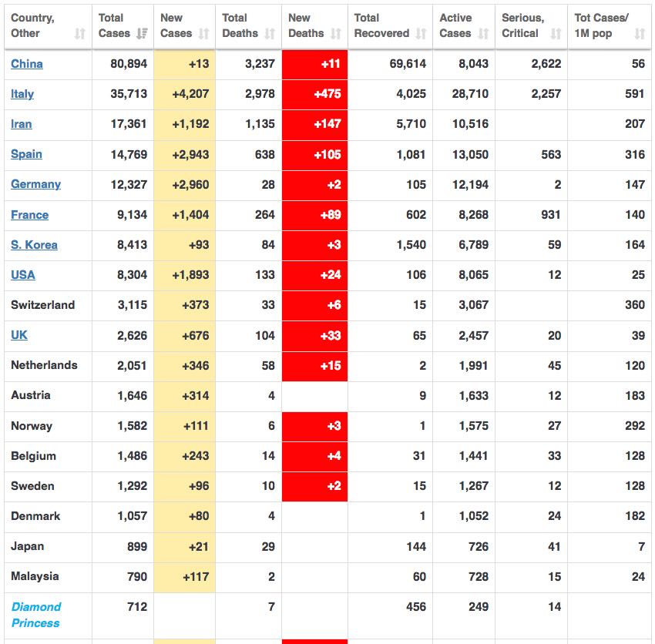Follow the Iran link

[x=22, y=124]
